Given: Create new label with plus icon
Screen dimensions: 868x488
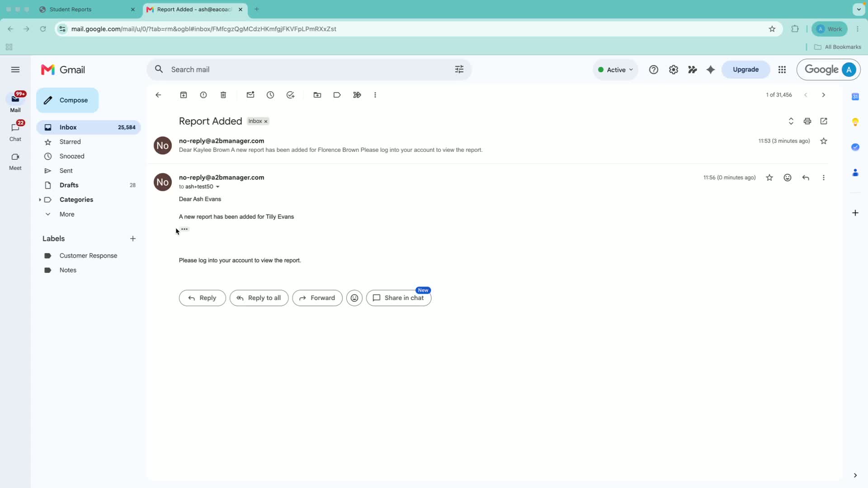Looking at the screenshot, I should [x=133, y=239].
